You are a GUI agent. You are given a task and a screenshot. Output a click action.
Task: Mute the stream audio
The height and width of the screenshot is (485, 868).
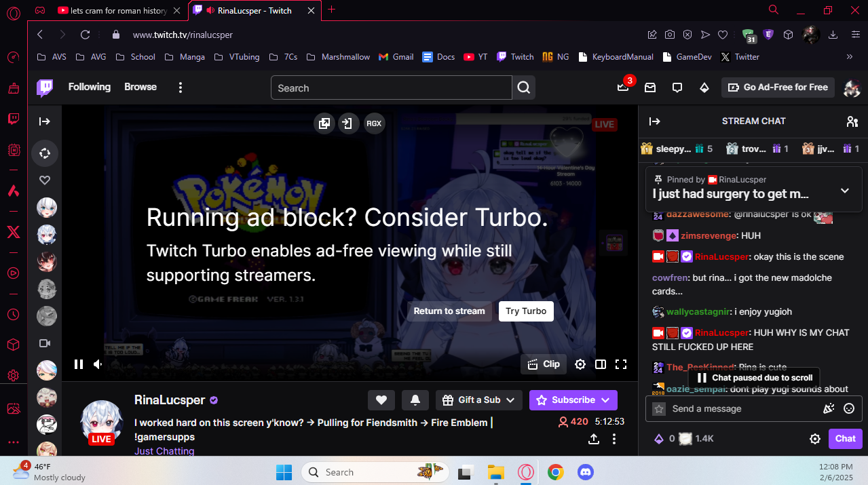tap(98, 364)
